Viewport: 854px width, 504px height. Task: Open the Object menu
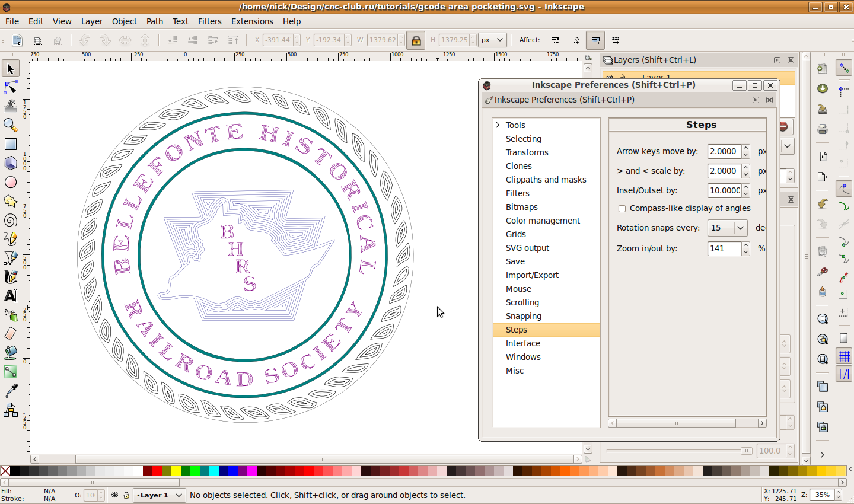pos(125,21)
